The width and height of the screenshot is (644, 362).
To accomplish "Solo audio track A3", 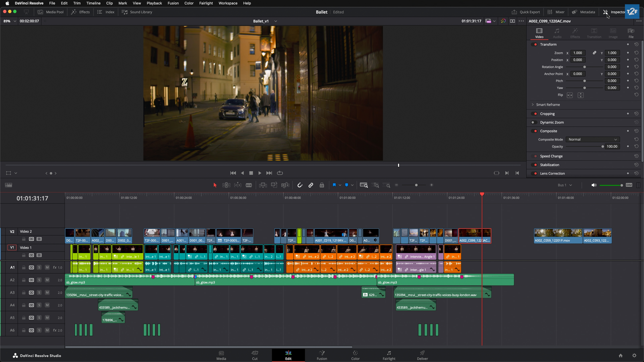I will pyautogui.click(x=39, y=293).
